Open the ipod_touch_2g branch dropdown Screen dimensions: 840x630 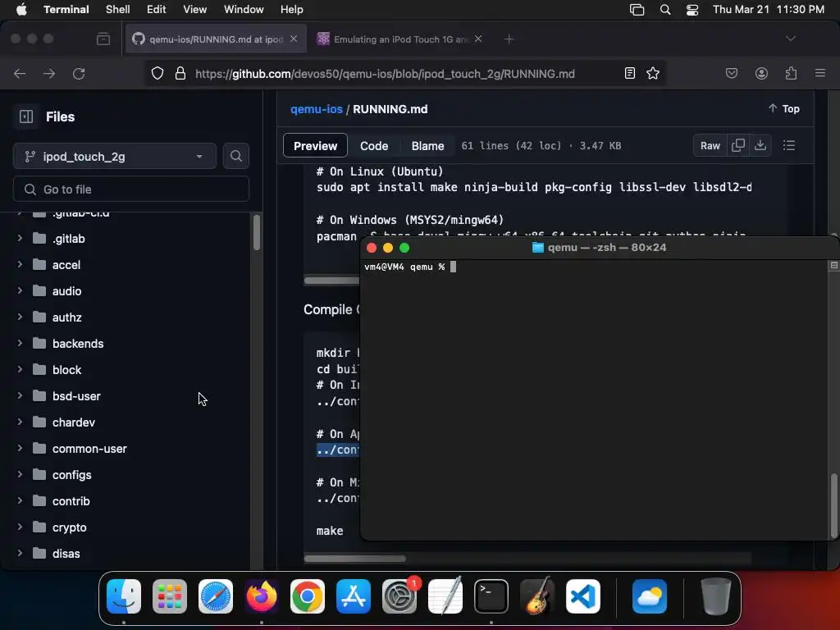click(115, 157)
